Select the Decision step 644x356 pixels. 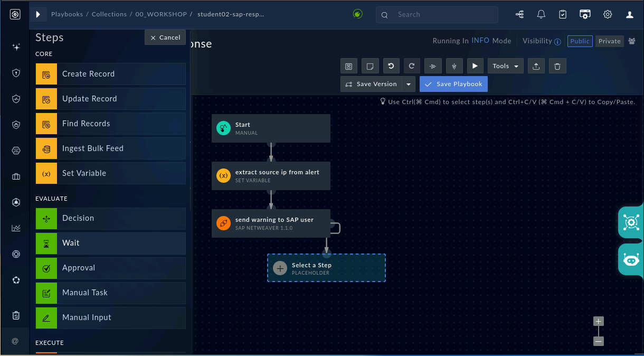(x=111, y=218)
